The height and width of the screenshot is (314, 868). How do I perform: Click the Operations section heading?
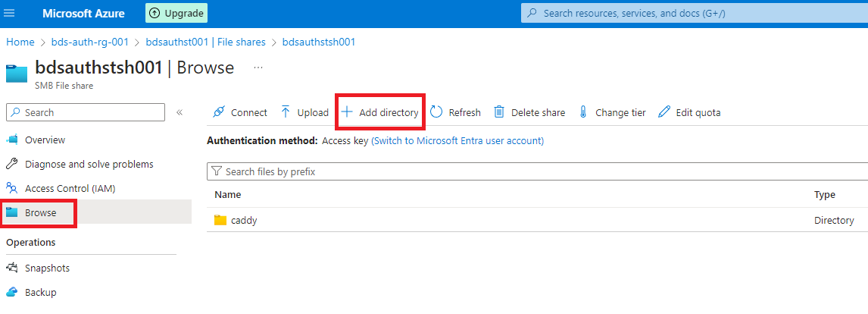pyautogui.click(x=30, y=243)
